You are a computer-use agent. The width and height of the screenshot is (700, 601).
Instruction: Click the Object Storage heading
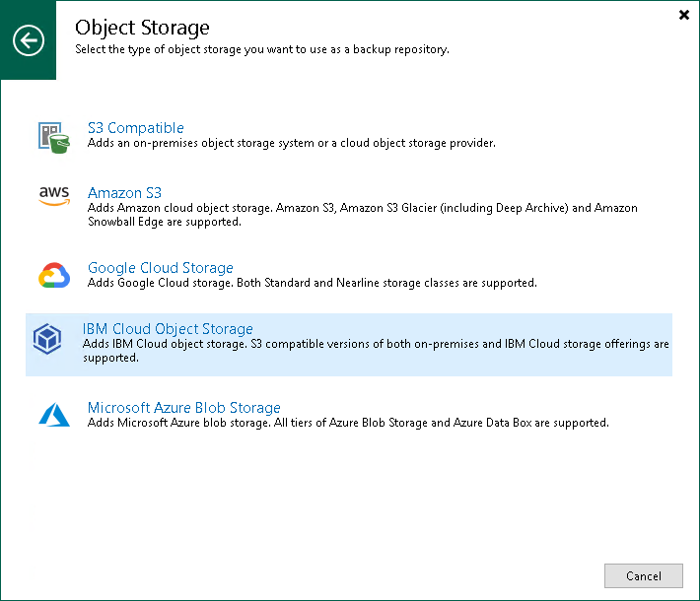pos(142,27)
